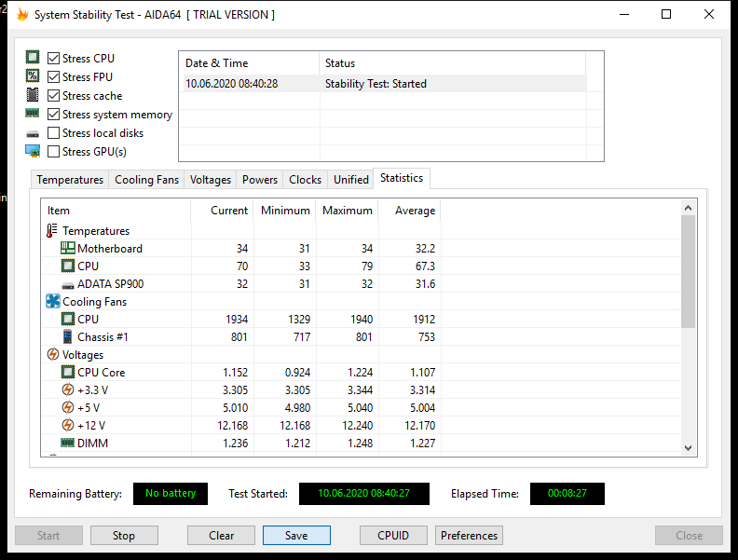Click the Stress system memory RAM icon
738x560 pixels.
tap(33, 113)
